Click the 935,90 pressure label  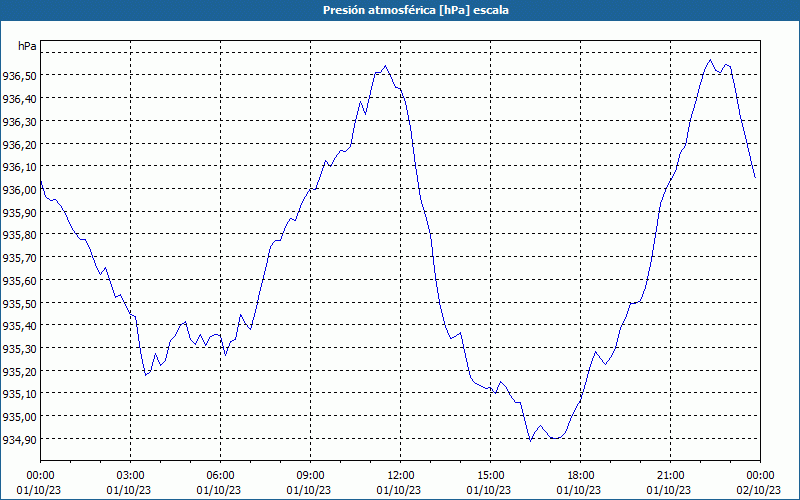[19, 212]
